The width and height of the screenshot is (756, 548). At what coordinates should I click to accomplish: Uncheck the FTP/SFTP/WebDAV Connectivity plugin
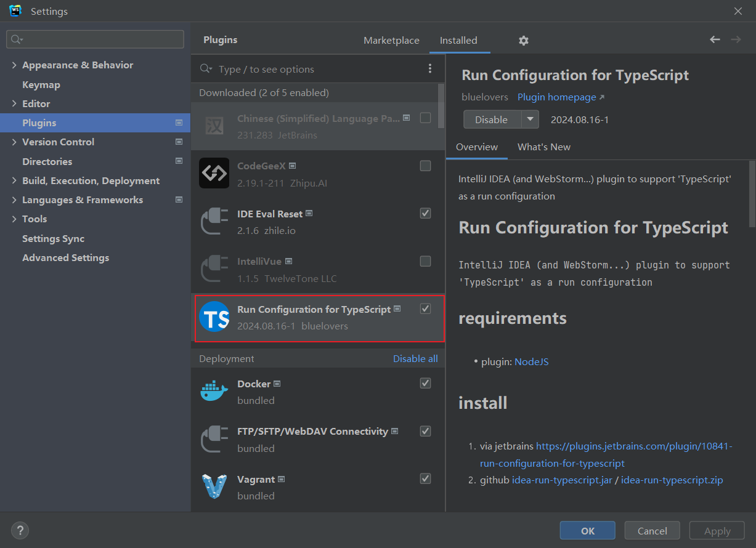point(425,432)
